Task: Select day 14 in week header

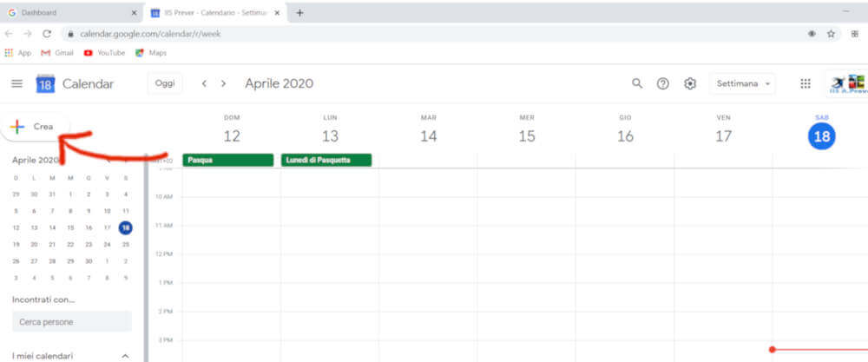Action: [428, 136]
